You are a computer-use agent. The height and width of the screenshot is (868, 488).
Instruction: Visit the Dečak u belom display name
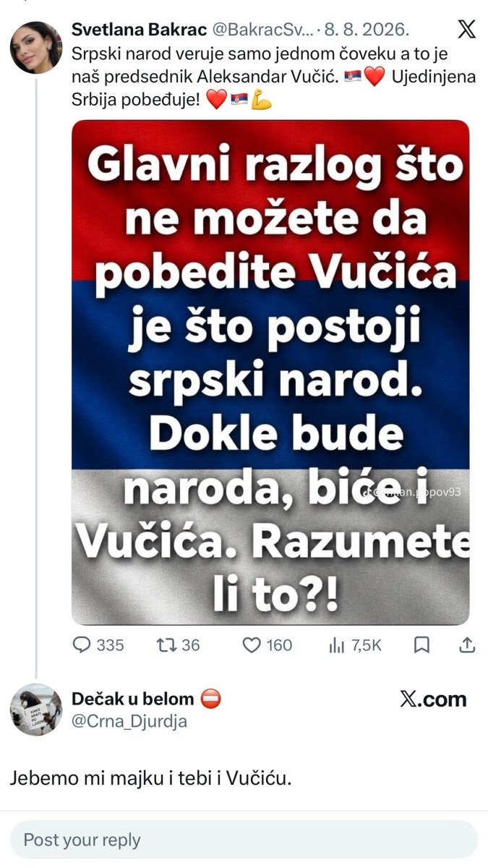133,699
